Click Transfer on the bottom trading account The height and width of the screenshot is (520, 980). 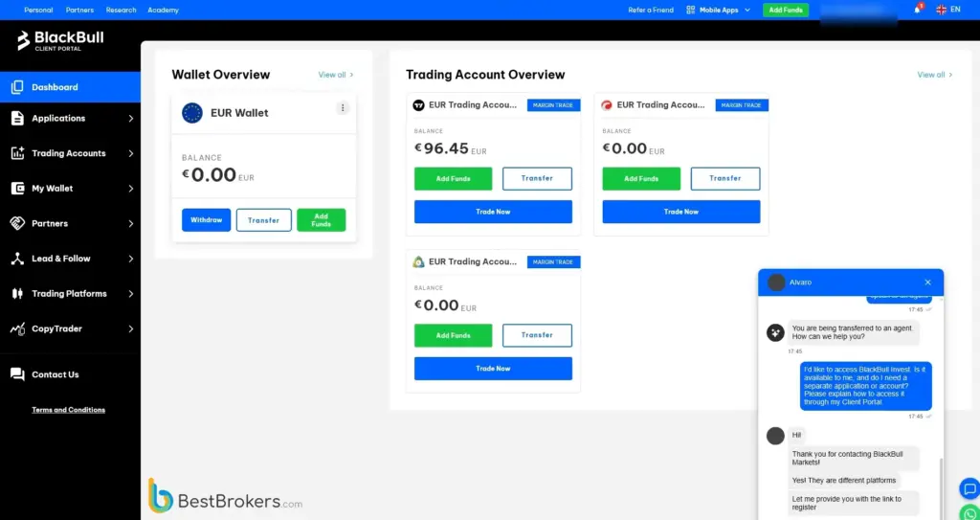coord(537,335)
